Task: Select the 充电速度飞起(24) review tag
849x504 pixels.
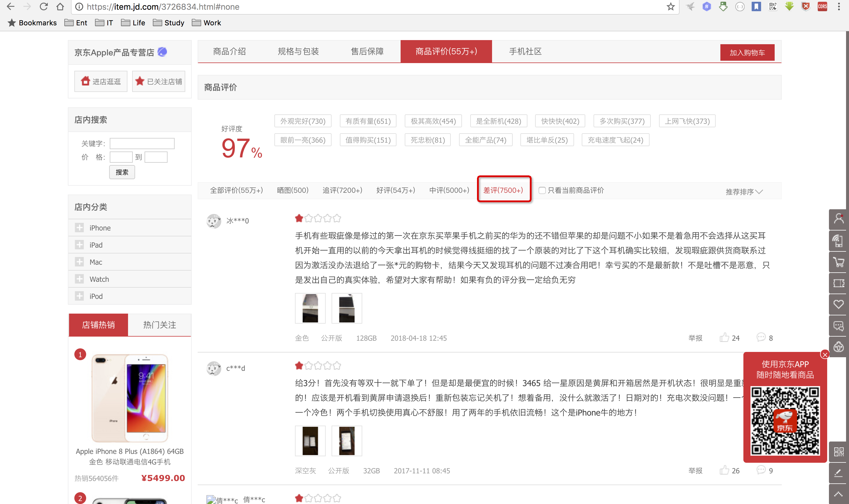Action: [615, 140]
